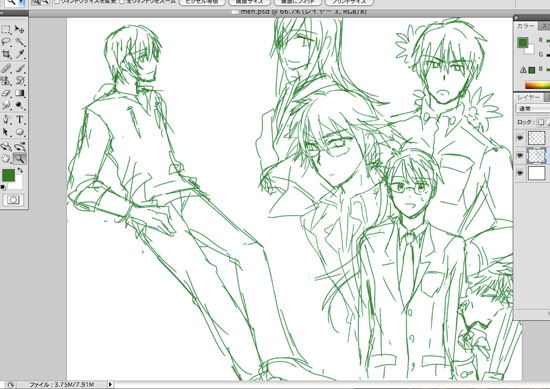Swap foreground and background colors

point(20,170)
